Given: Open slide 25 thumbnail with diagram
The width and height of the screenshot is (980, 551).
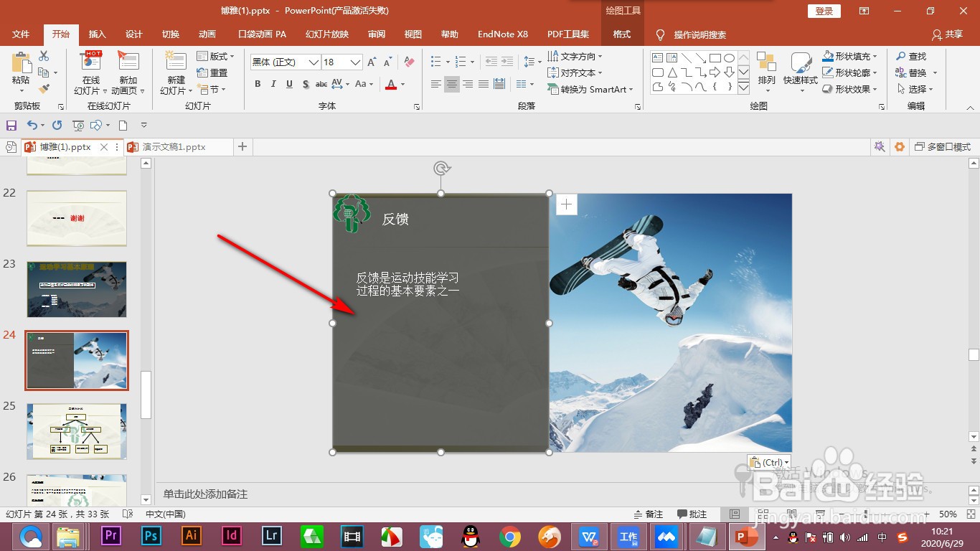Looking at the screenshot, I should [77, 431].
